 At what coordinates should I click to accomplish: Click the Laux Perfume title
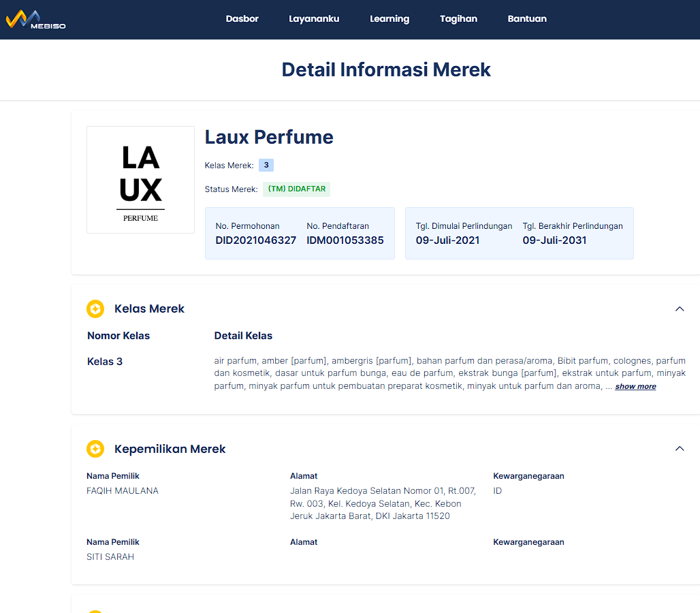click(269, 137)
